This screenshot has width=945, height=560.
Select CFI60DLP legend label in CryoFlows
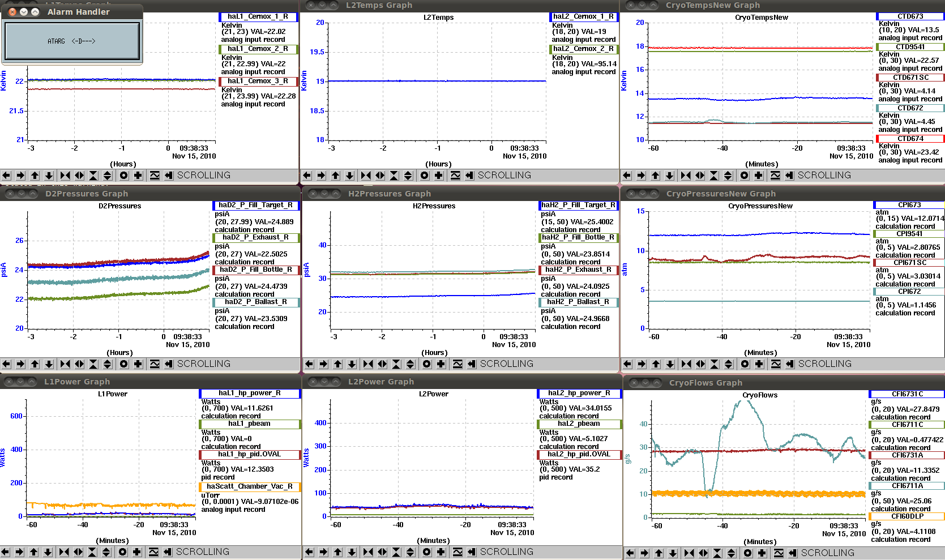pos(907,516)
